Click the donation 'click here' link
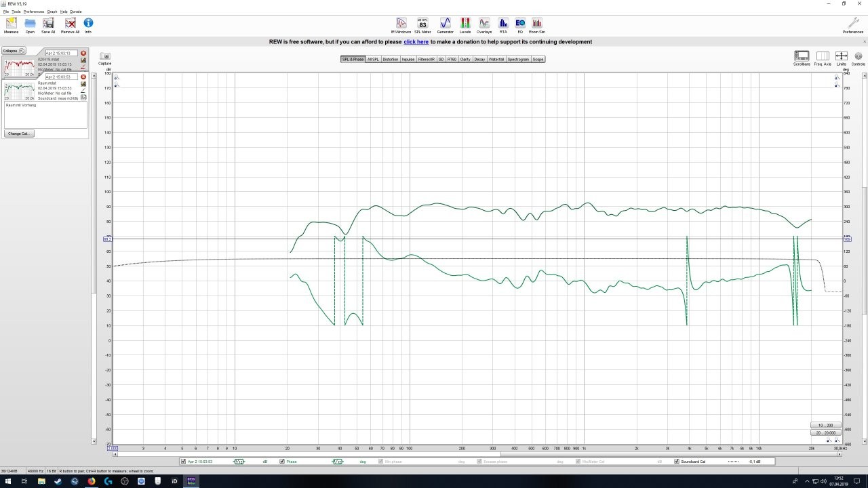 416,42
